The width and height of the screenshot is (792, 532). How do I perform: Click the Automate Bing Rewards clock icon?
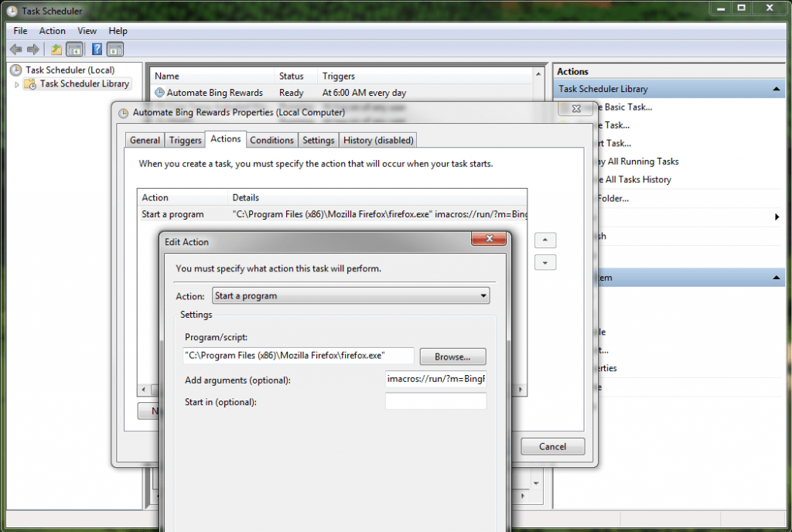(160, 92)
